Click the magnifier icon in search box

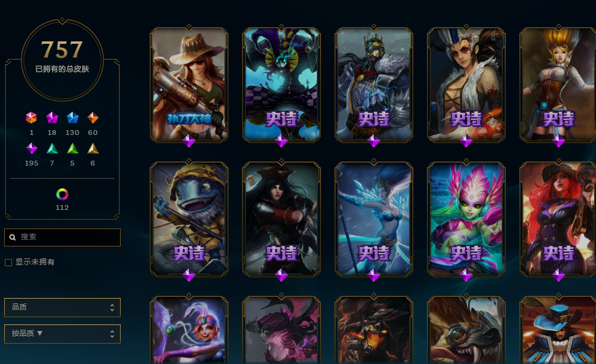13,237
